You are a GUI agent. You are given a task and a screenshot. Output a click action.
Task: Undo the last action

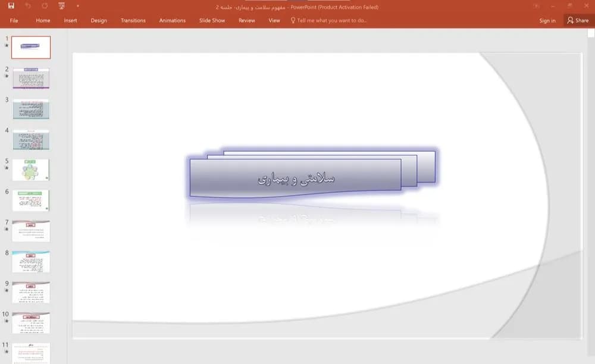click(28, 6)
